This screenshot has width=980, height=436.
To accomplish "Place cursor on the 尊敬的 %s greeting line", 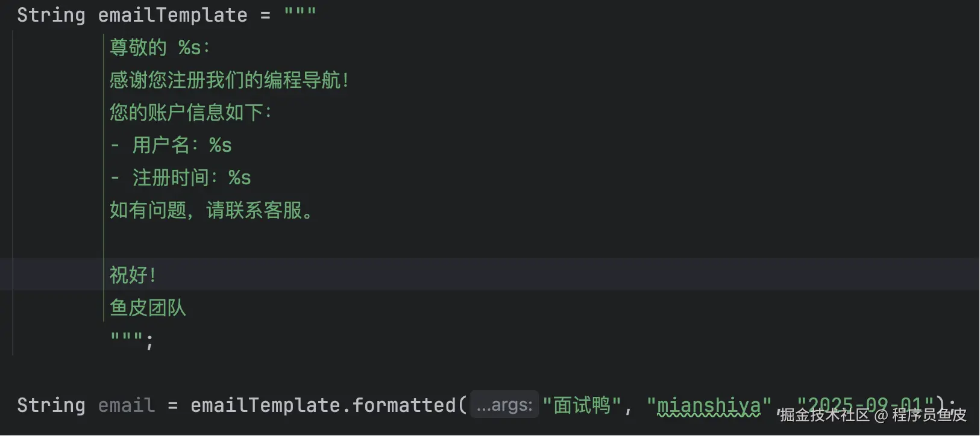I will (160, 48).
